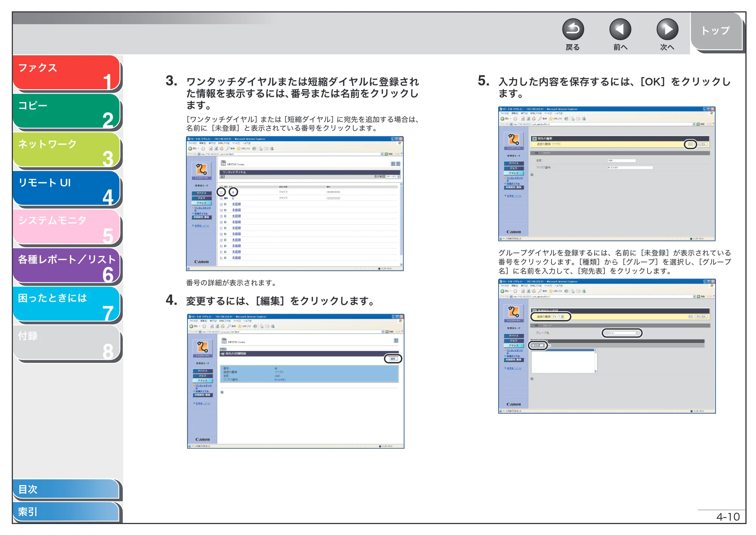Click IE print icon in one-touch dial screenshot
The image size is (756, 535).
(260, 149)
